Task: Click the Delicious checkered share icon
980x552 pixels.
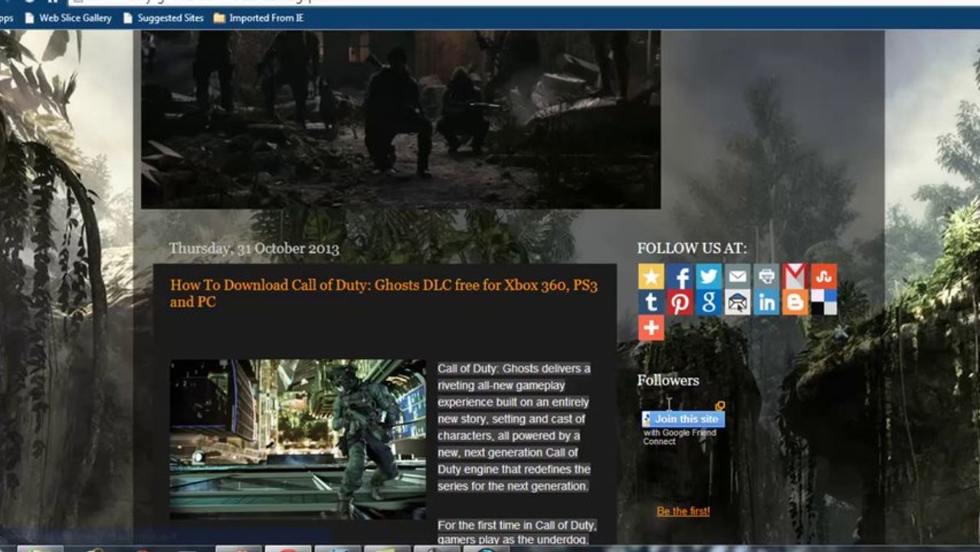Action: coord(824,302)
